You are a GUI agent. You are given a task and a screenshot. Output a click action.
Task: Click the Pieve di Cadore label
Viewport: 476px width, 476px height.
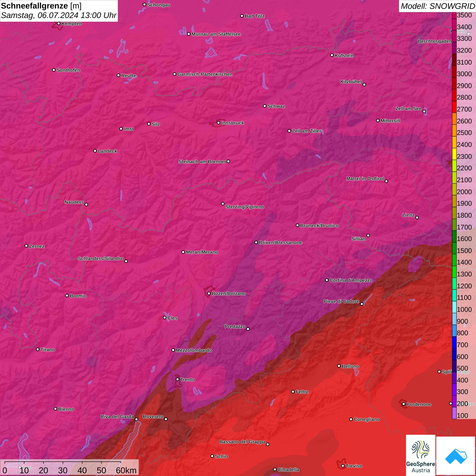tap(341, 301)
